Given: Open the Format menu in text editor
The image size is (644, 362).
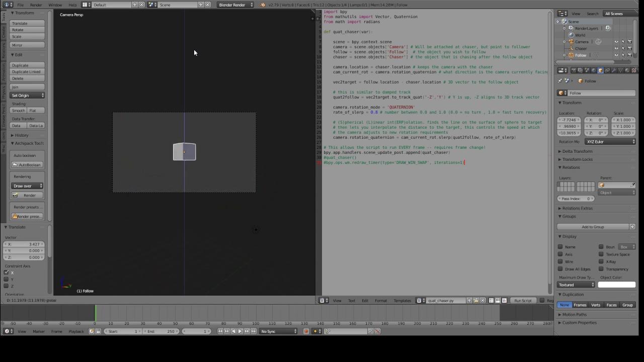Looking at the screenshot, I should 381,301.
